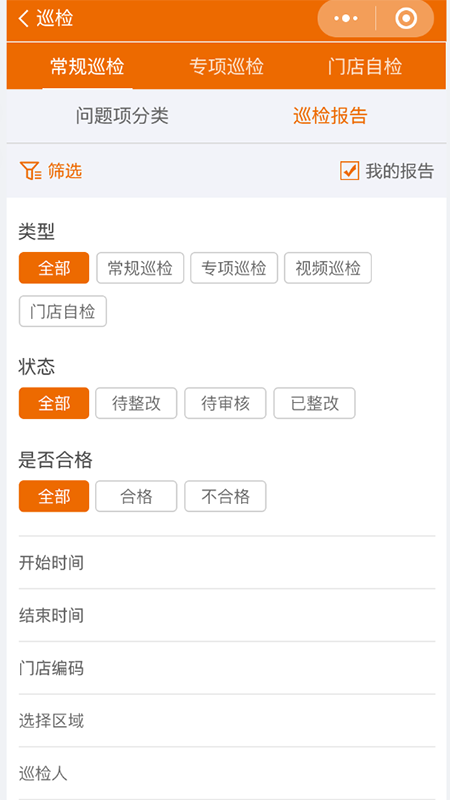The height and width of the screenshot is (800, 450).
Task: Expand the 选择区域 selector
Action: click(227, 721)
